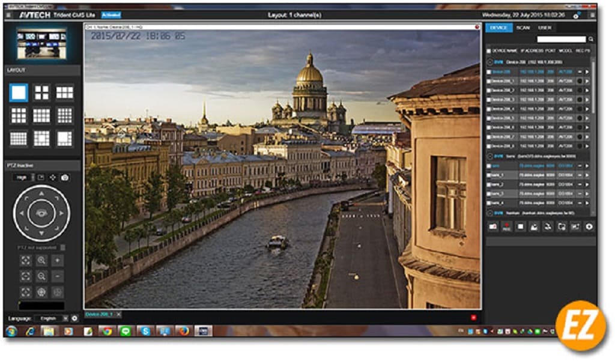This screenshot has height=364, width=615.
Task: Click the stop square button in device toolbar
Action: click(x=521, y=226)
